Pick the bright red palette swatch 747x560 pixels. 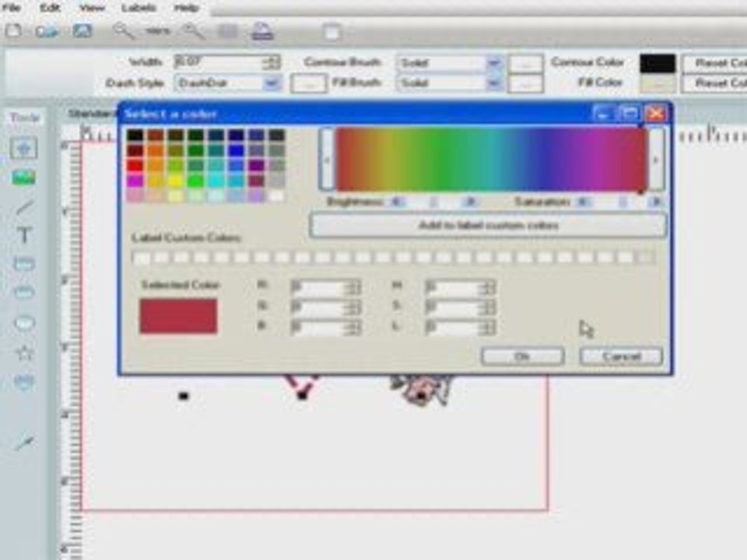click(x=135, y=166)
